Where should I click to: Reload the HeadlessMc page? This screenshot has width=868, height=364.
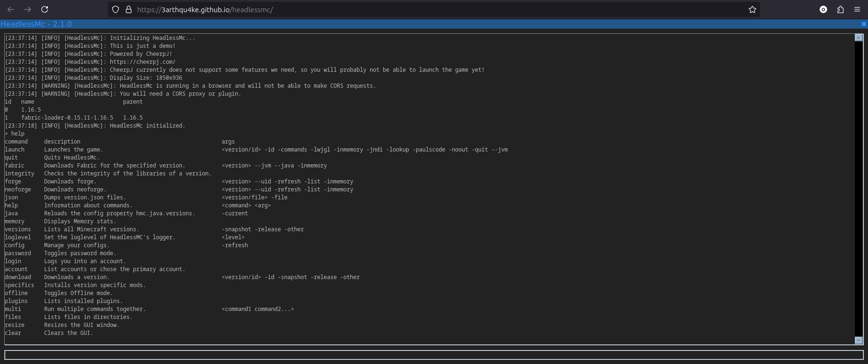coord(45,9)
